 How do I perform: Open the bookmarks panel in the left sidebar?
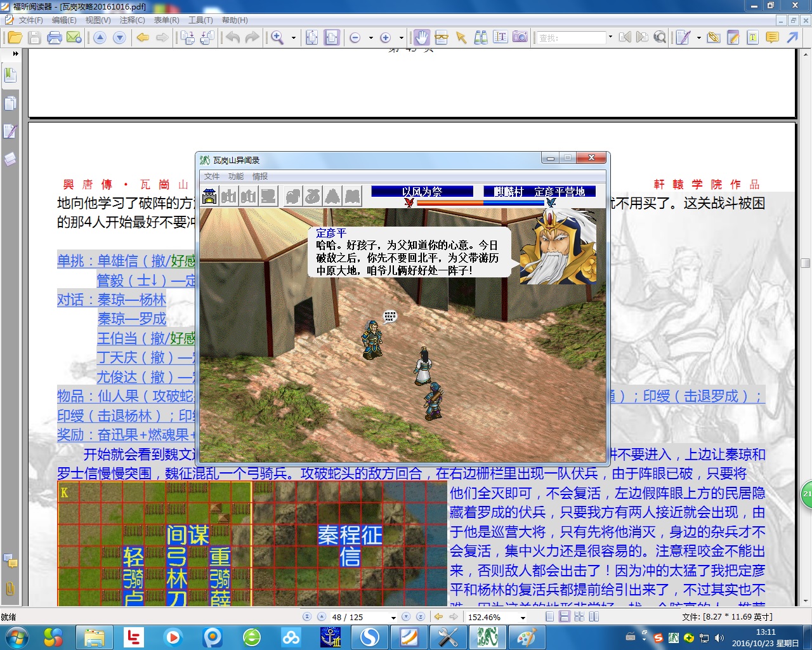(x=10, y=76)
